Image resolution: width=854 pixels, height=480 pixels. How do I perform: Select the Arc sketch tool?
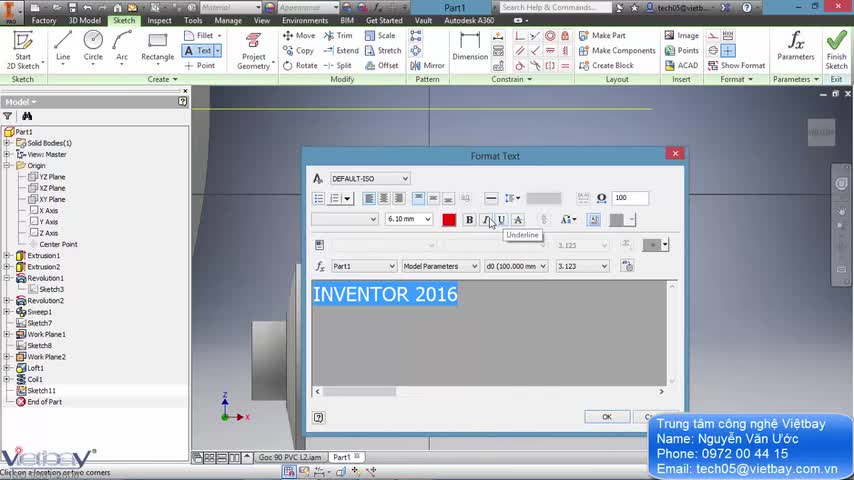122,46
